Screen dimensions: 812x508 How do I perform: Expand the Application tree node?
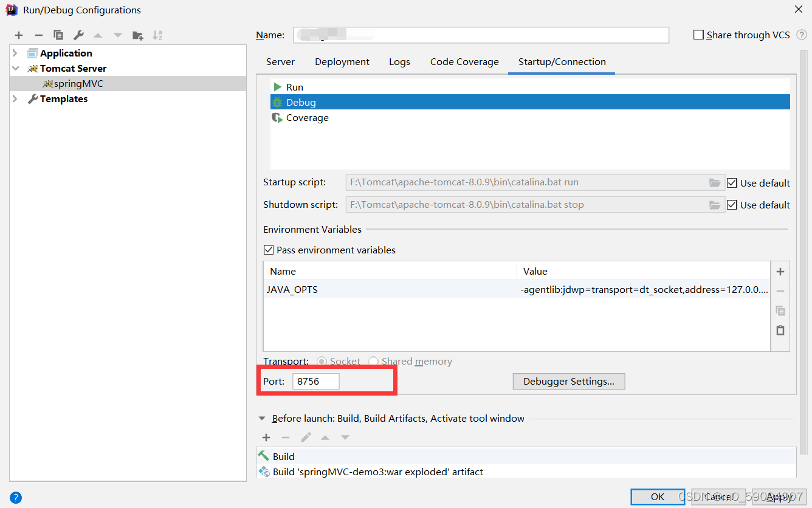coord(14,53)
